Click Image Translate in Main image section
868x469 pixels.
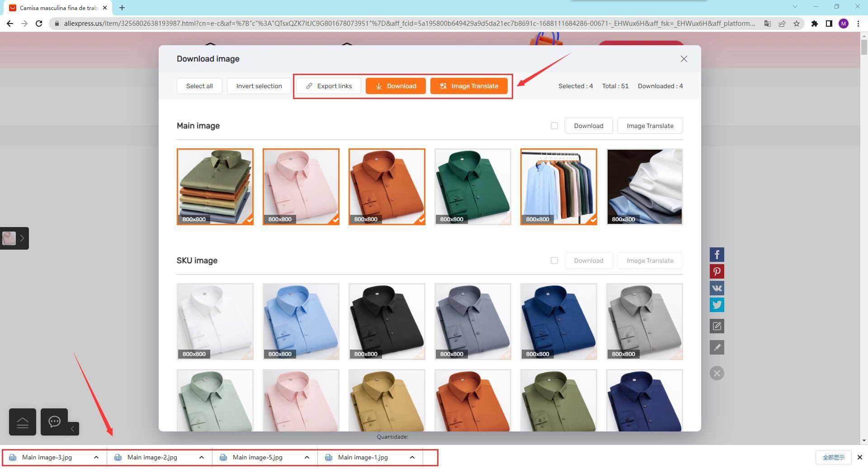click(x=650, y=126)
